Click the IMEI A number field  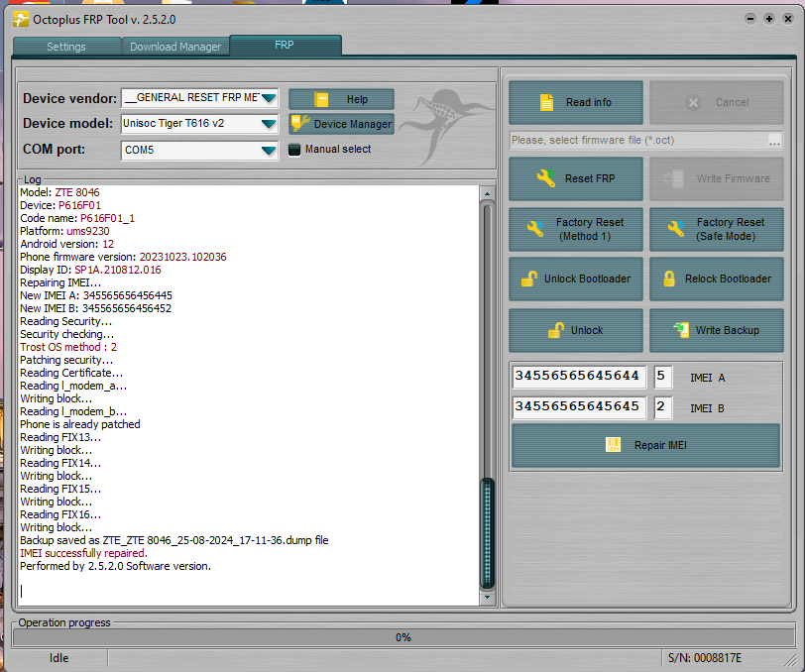(x=579, y=377)
